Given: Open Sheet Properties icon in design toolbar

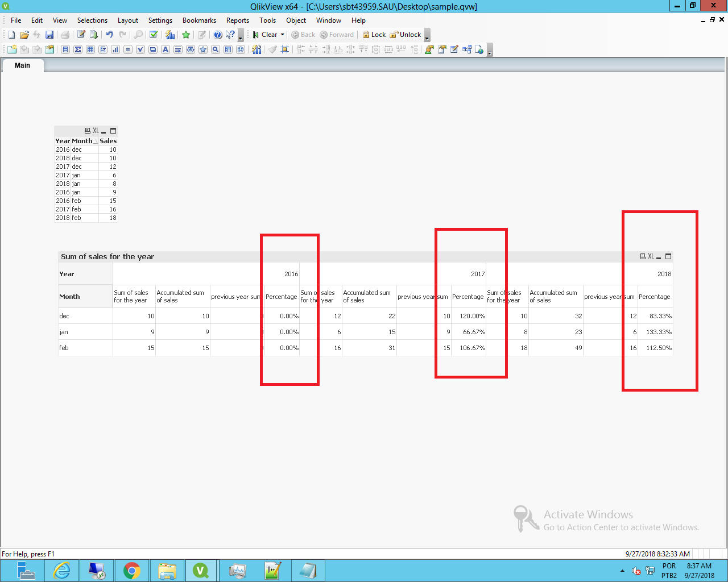Looking at the screenshot, I should [49, 49].
